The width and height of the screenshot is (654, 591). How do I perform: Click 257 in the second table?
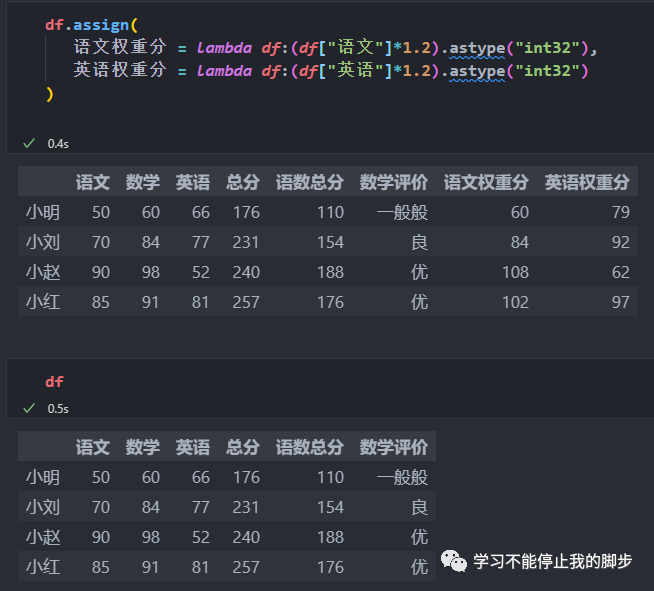246,567
